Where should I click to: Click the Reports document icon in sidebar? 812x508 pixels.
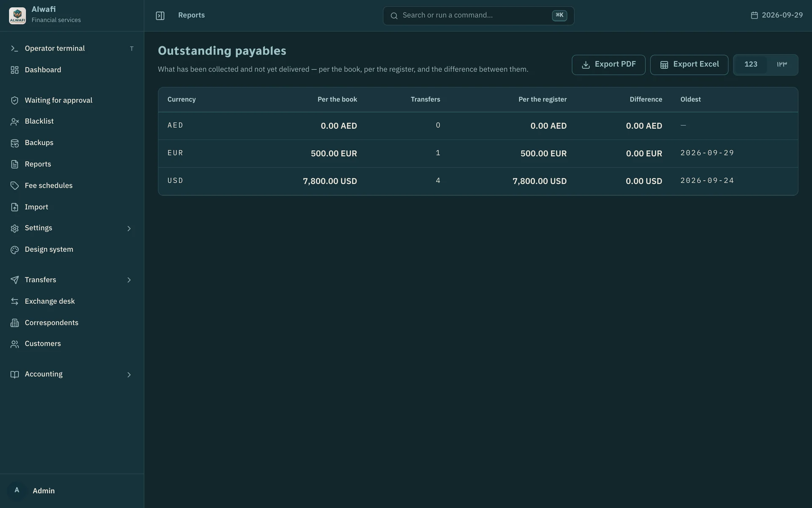pyautogui.click(x=14, y=164)
